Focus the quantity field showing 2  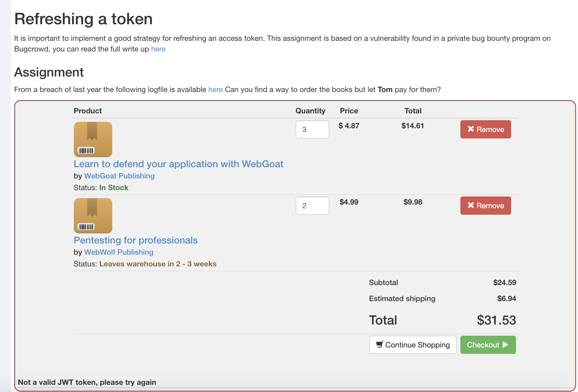[312, 206]
